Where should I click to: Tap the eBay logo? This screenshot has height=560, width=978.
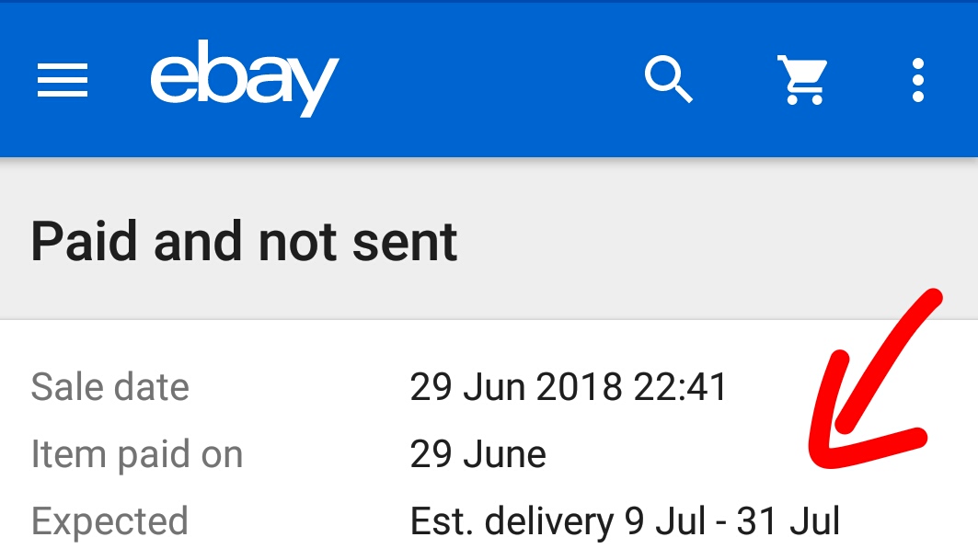point(245,78)
